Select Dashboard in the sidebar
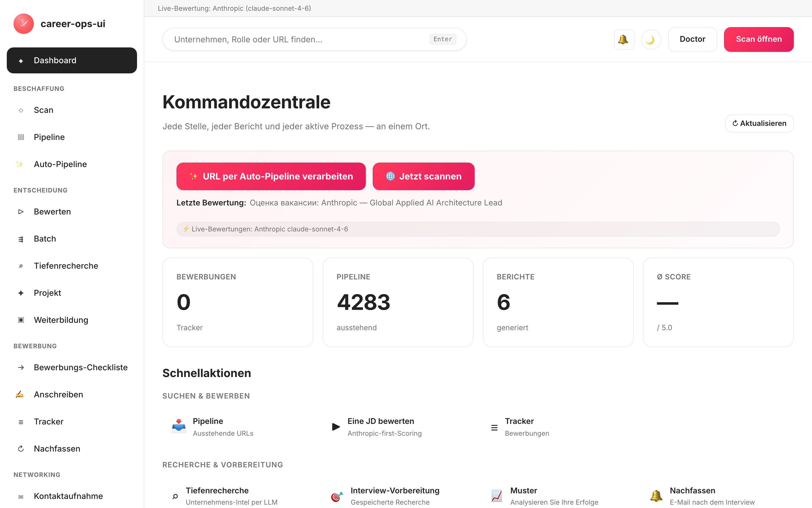This screenshot has width=812, height=508. [x=72, y=60]
